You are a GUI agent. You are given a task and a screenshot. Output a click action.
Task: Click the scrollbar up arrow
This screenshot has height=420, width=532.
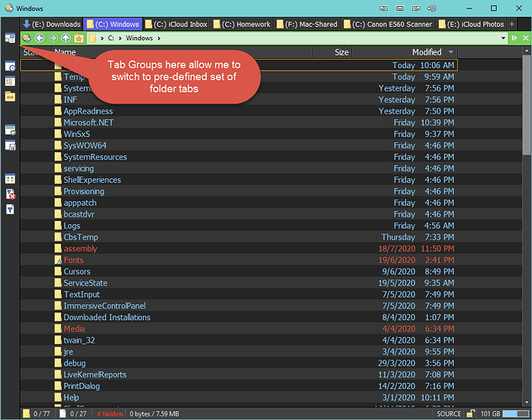pos(526,50)
